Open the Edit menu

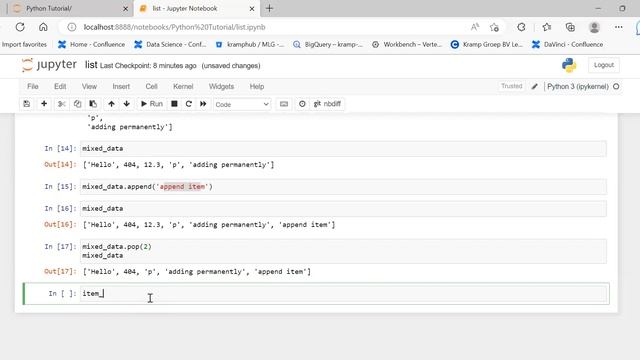60,87
